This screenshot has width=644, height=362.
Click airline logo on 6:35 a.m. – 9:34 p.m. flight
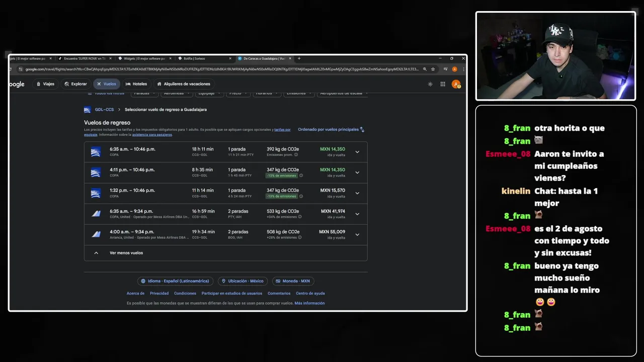pyautogui.click(x=96, y=214)
